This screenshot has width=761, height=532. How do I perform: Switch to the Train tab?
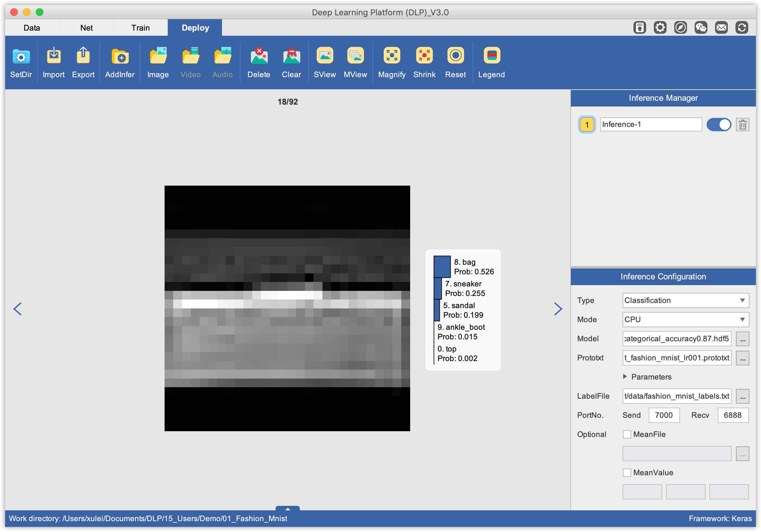140,28
